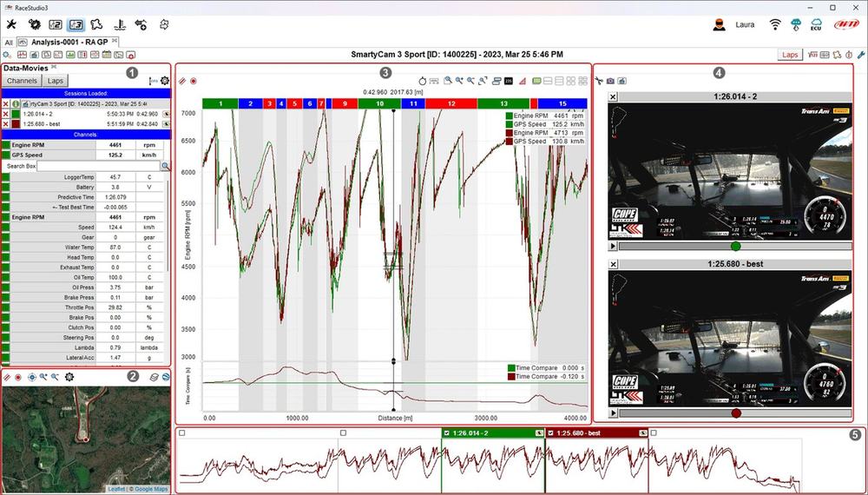Uncheck the 1:26.014 - 2 lap checkbox in timeline
This screenshot has width=868, height=495.
pos(447,433)
